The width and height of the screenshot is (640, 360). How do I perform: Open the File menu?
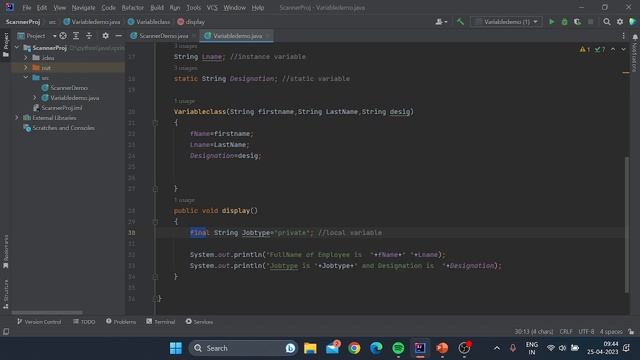(x=27, y=7)
